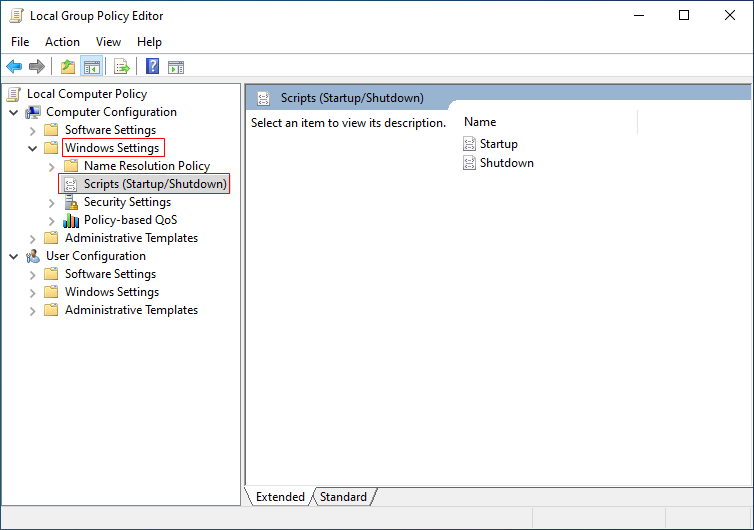754x530 pixels.
Task: Click folder icon of Computer Configuration Administrative Templates
Action: click(51, 238)
